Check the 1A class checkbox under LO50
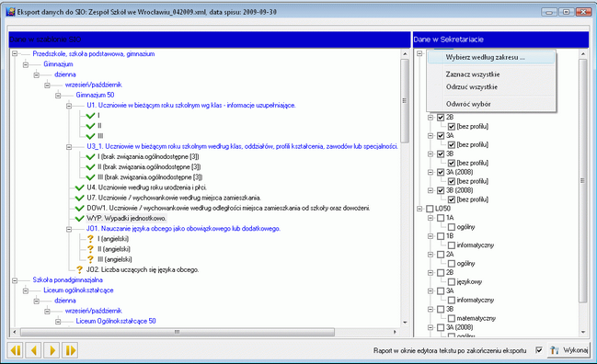The height and width of the screenshot is (364, 597). [441, 218]
